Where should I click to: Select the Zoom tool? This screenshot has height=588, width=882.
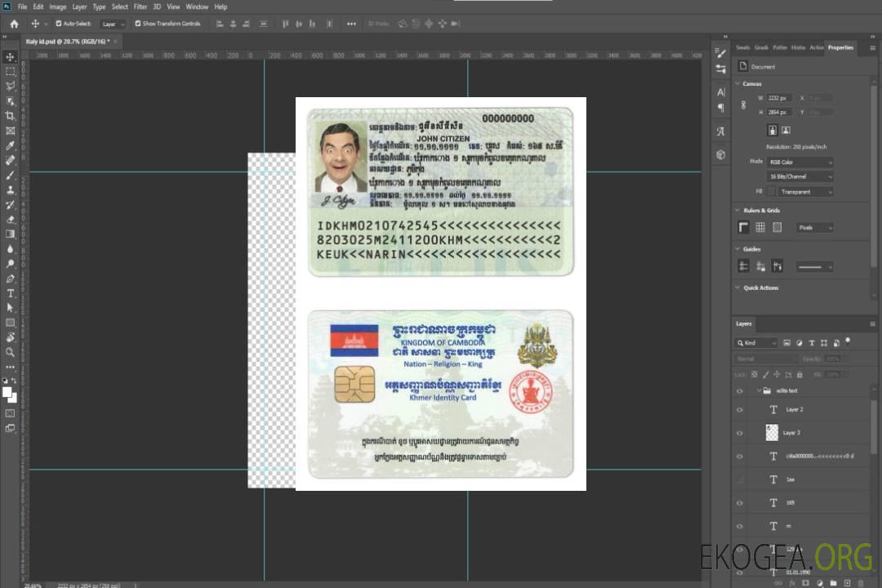[10, 352]
